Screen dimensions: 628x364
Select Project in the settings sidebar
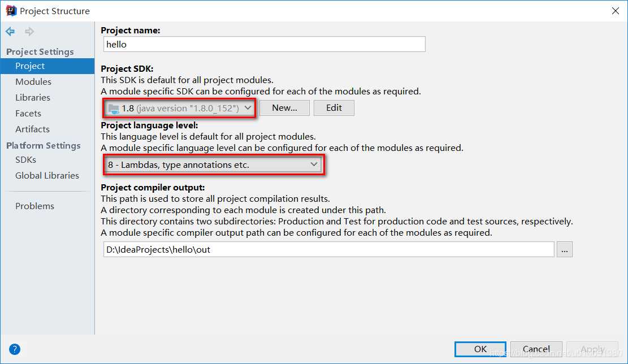click(x=30, y=66)
